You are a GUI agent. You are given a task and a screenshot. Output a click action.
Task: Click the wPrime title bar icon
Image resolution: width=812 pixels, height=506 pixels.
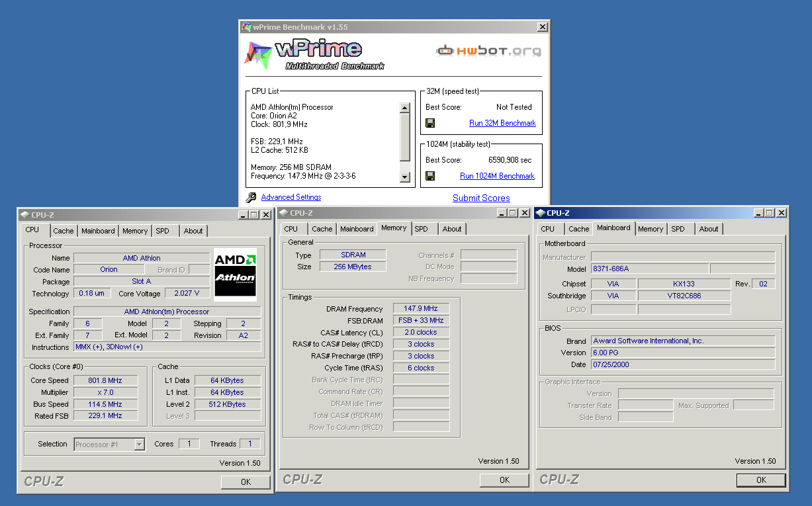[247, 27]
